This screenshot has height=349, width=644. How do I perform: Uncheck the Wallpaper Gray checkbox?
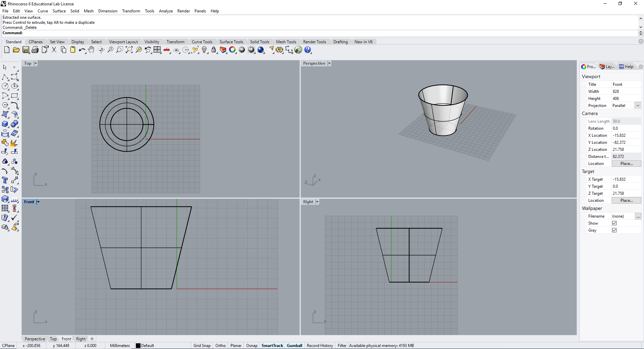pos(614,230)
